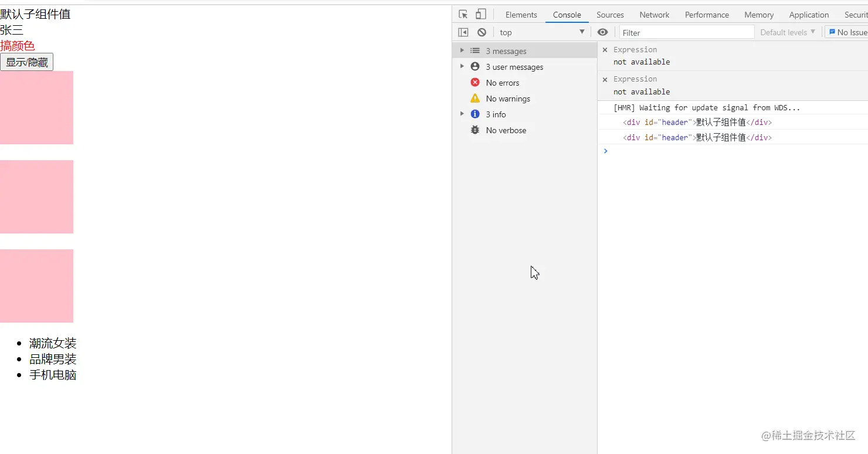868x454 pixels.
Task: Click the console prompt chevron
Action: [606, 151]
